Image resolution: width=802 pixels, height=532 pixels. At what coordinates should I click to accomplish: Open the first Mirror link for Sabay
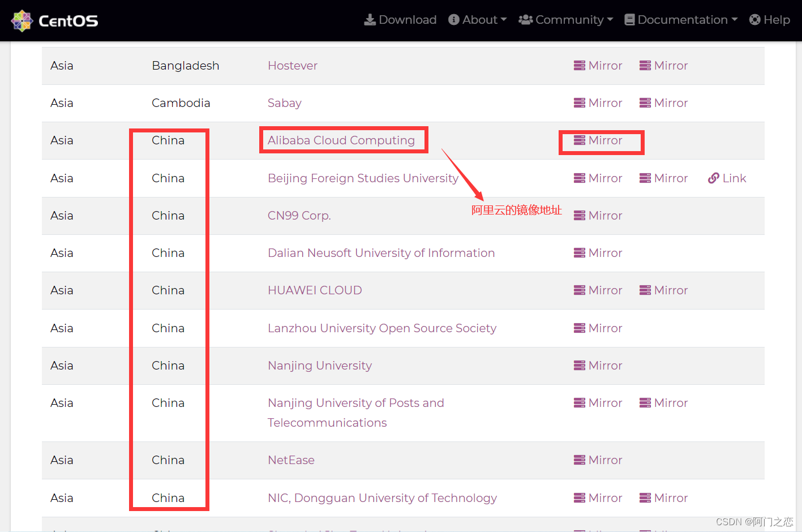click(x=598, y=103)
